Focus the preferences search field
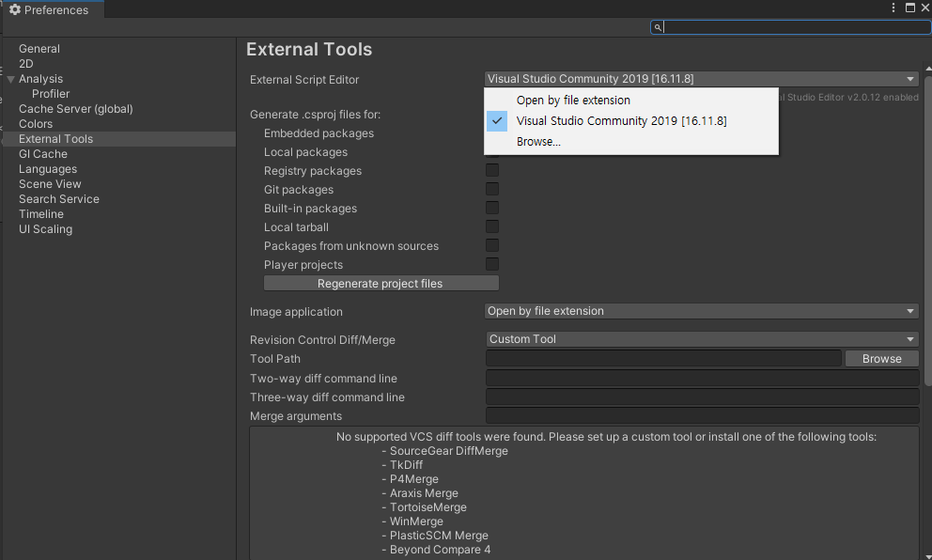The width and height of the screenshot is (932, 560). 790,27
